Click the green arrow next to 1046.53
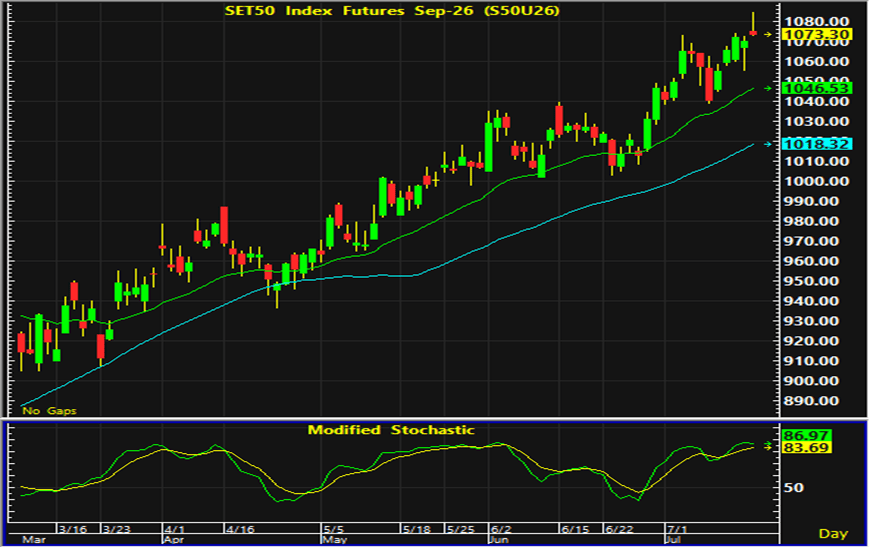 click(768, 88)
